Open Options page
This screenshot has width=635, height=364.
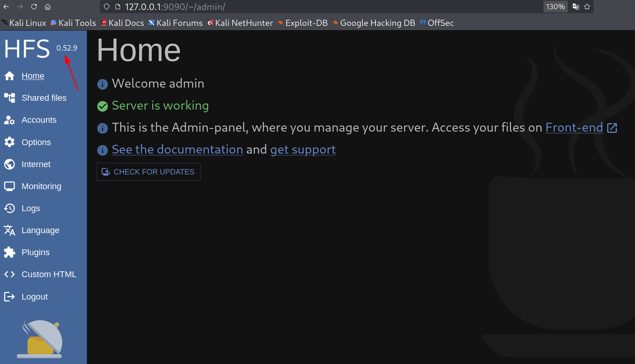click(36, 142)
